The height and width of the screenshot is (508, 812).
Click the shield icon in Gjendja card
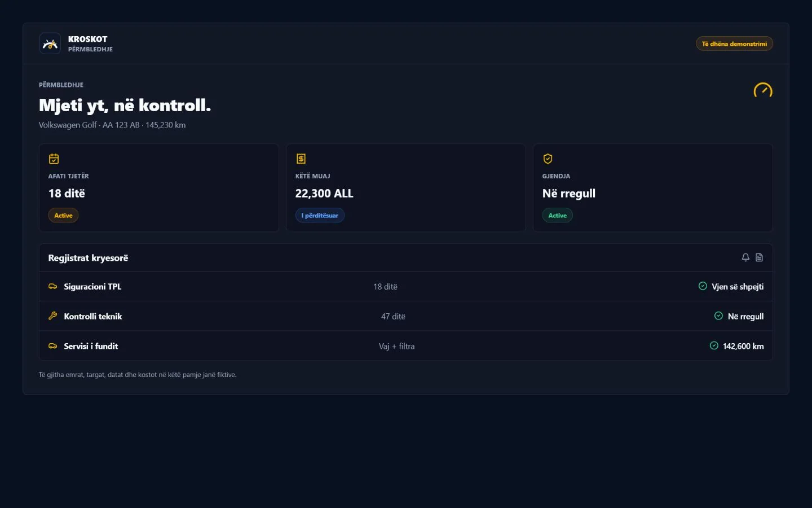pos(548,159)
